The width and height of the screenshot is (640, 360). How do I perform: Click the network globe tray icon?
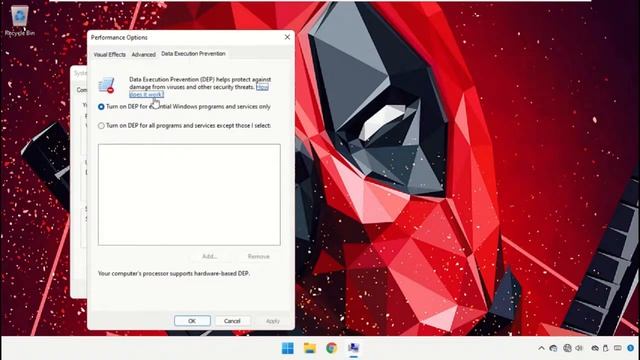pos(567,348)
